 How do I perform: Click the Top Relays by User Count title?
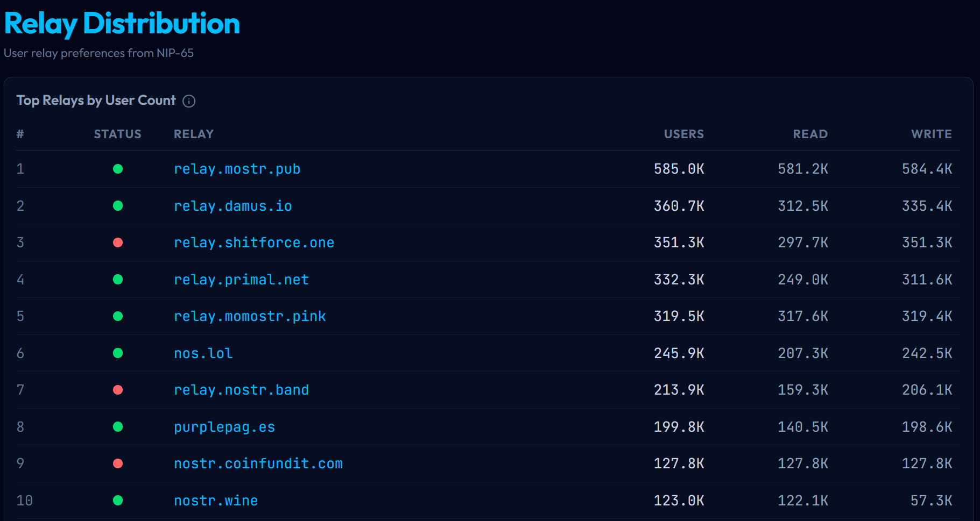click(x=96, y=101)
